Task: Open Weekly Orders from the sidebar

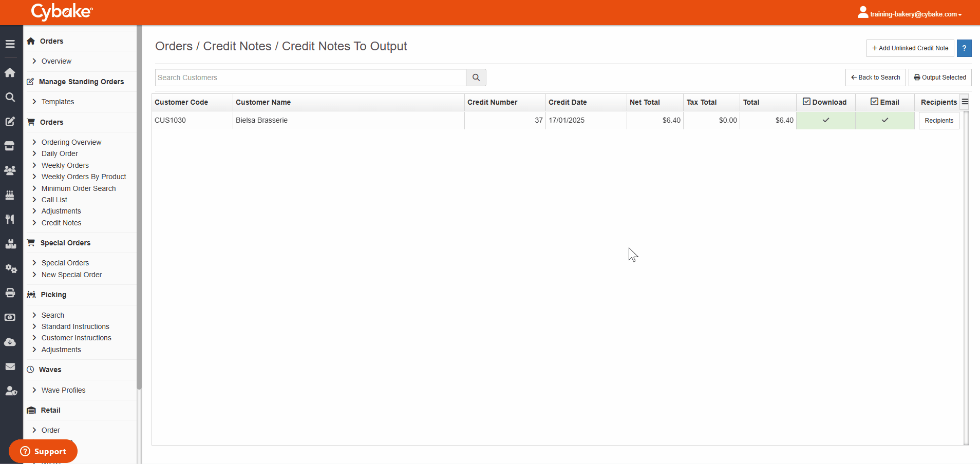Action: coord(65,165)
